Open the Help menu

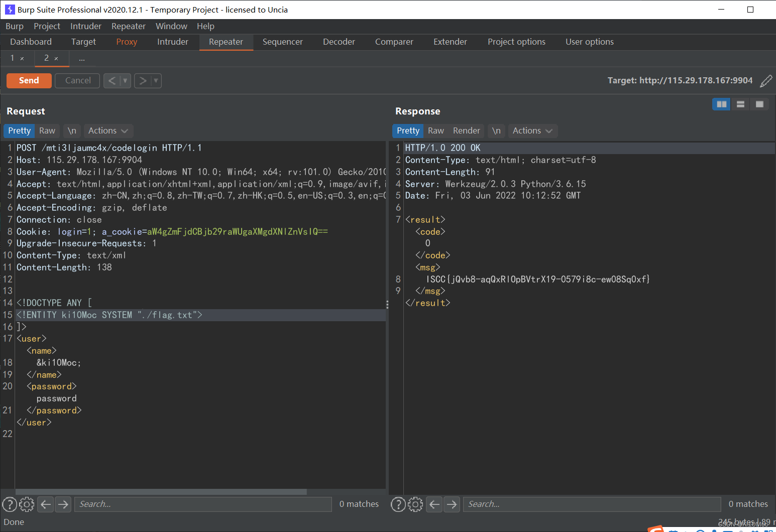pyautogui.click(x=205, y=26)
